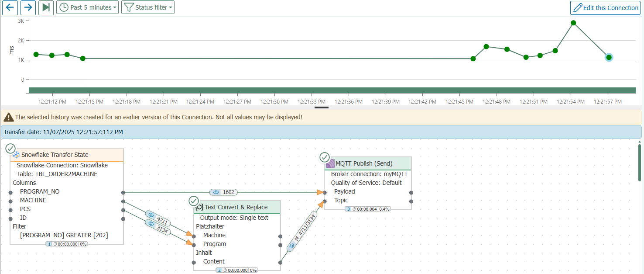The height and width of the screenshot is (274, 644).
Task: Click the checkmark on Text Convert node
Action: [194, 201]
